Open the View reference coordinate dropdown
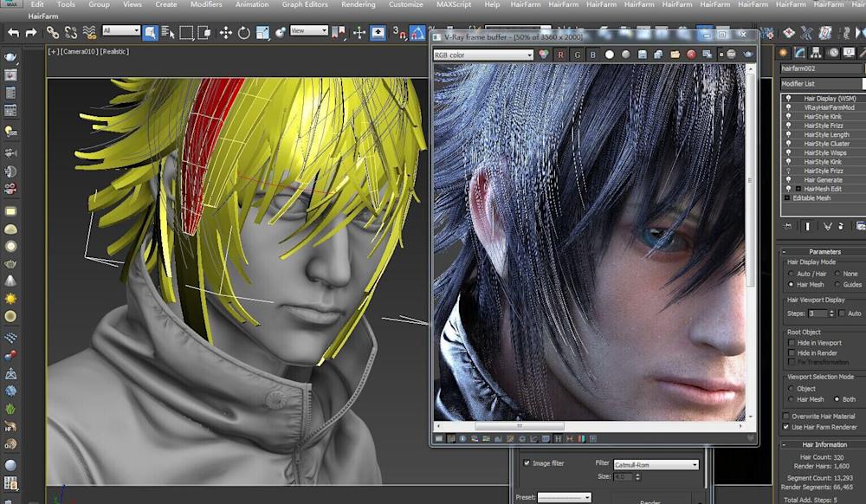The height and width of the screenshot is (504, 866). [309, 31]
